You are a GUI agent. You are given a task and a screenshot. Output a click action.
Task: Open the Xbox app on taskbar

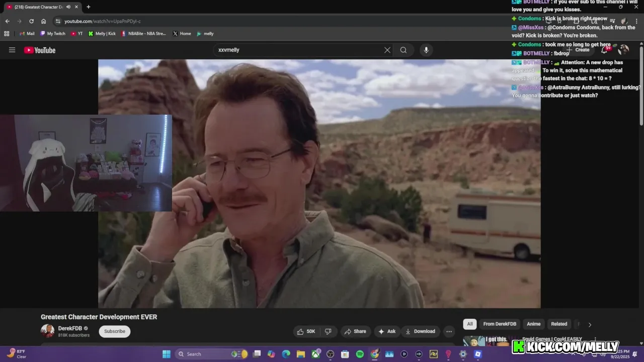point(315,354)
